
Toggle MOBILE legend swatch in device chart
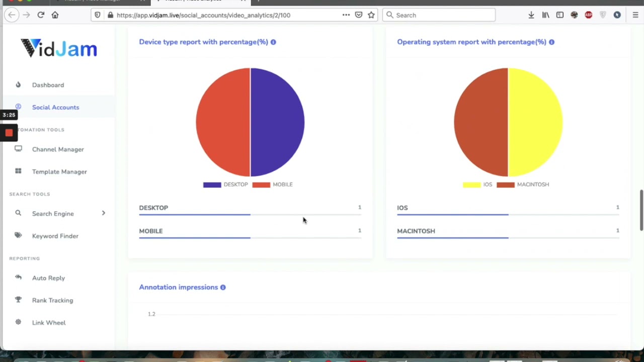point(261,185)
